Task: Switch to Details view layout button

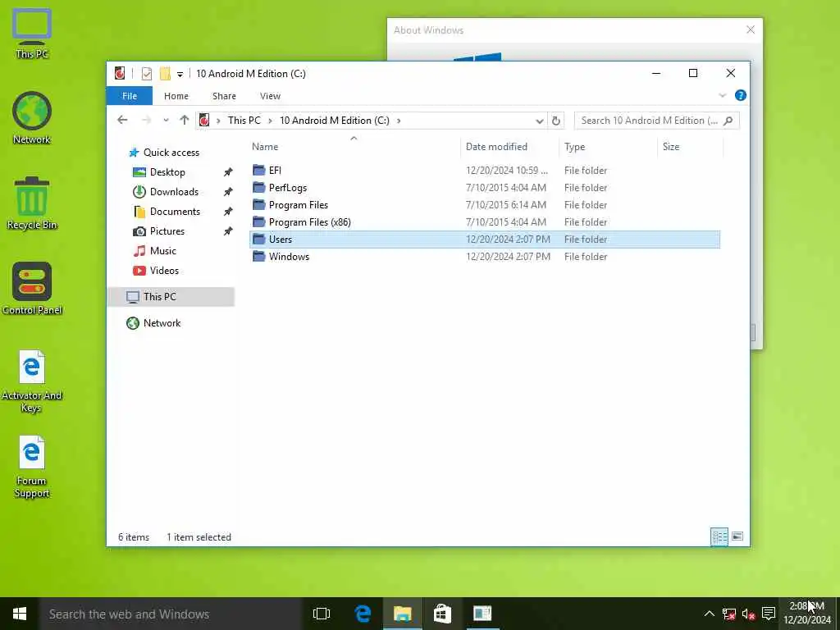Action: 719,536
